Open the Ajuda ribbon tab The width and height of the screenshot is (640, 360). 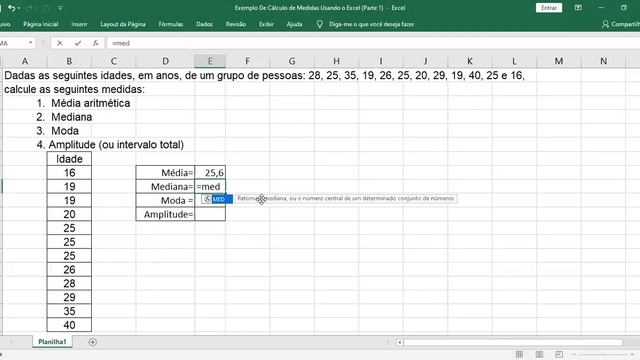coord(294,24)
